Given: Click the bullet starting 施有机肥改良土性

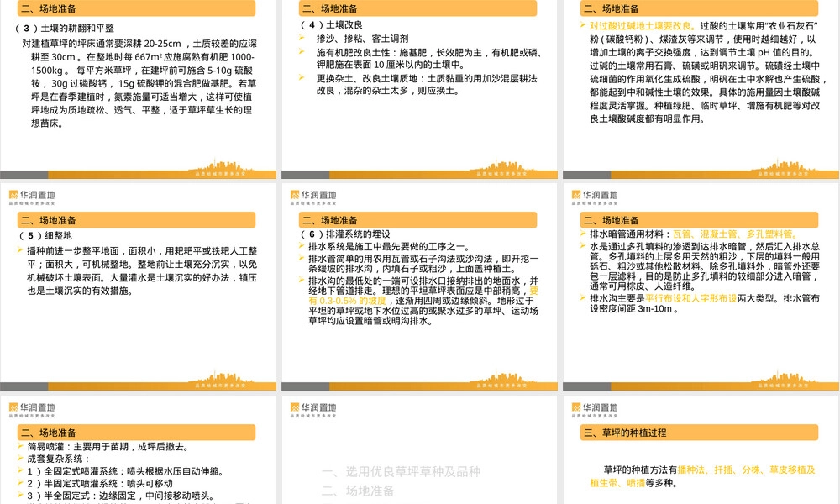Looking at the screenshot, I should coord(429,59).
